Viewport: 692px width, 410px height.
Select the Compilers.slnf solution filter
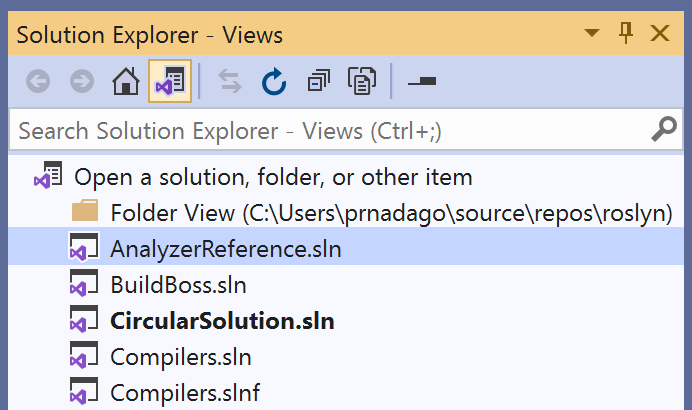185,392
